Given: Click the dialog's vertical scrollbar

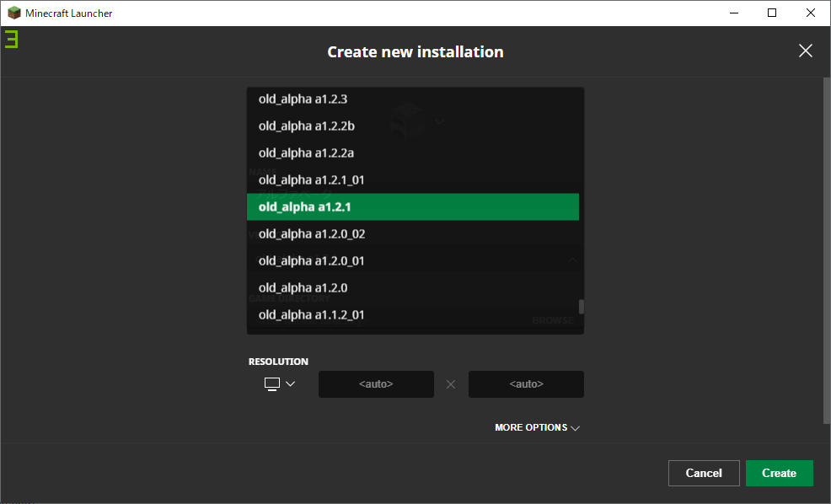Looking at the screenshot, I should [827, 250].
